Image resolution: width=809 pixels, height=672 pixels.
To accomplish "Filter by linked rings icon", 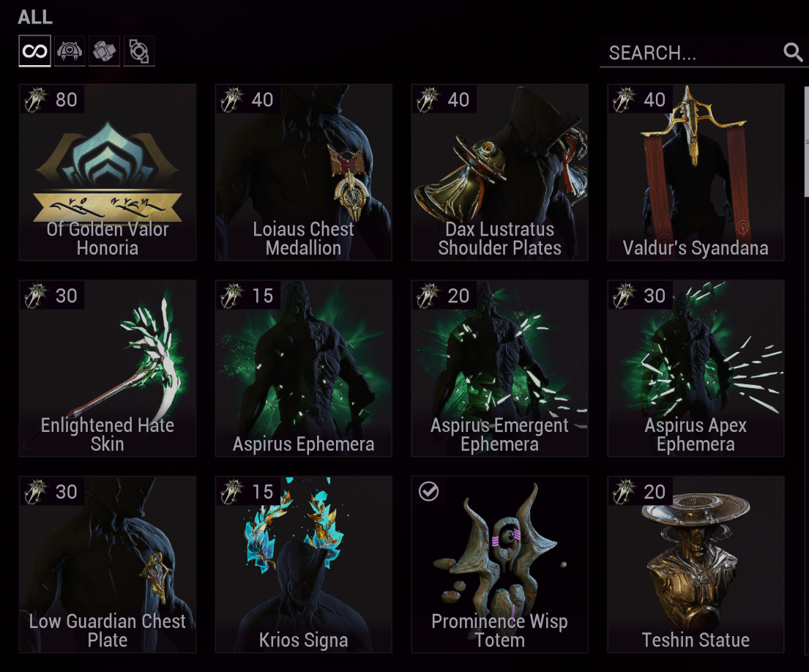I will 139,51.
